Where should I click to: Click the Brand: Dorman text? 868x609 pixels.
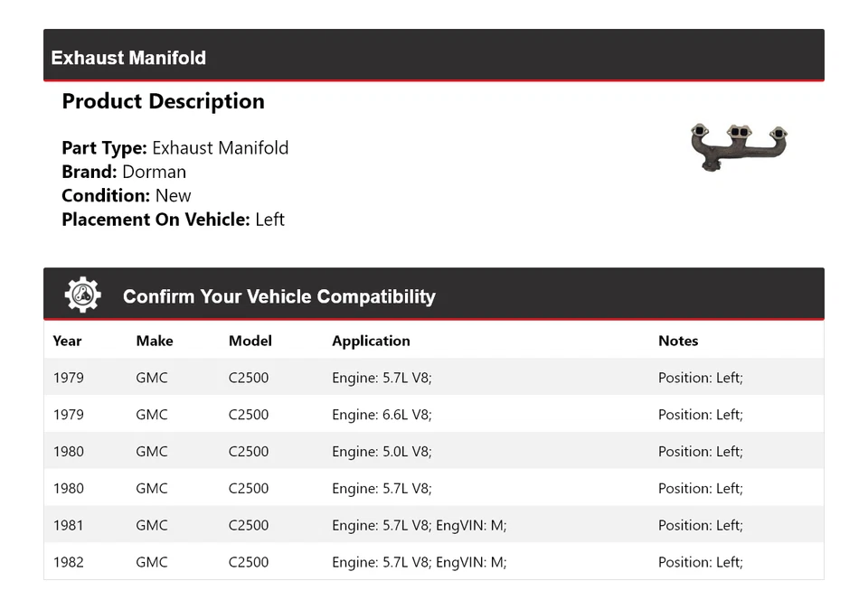point(124,172)
